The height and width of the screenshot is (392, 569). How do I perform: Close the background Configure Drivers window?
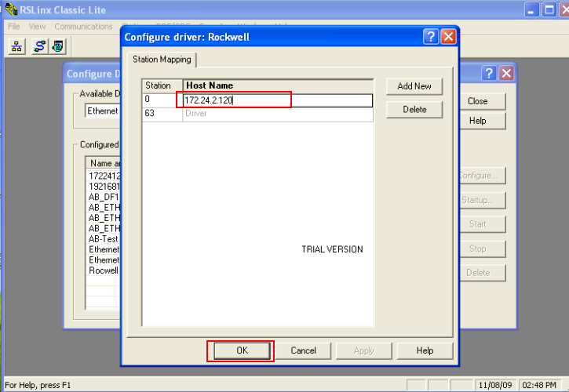[506, 73]
